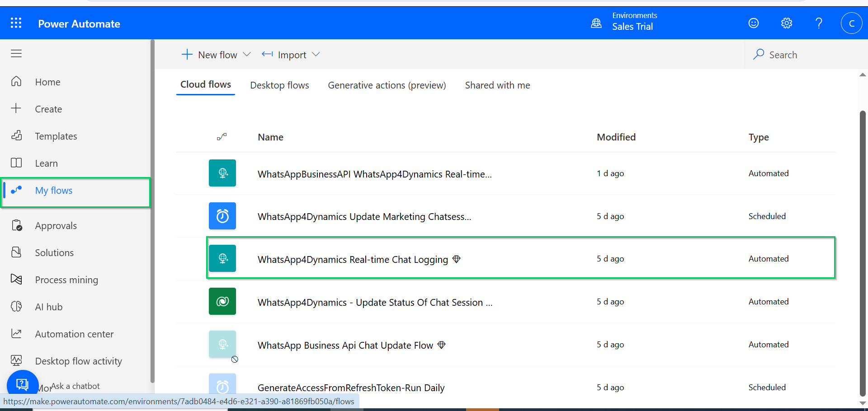Open the user account avatar C
The image size is (868, 411).
pos(851,23)
